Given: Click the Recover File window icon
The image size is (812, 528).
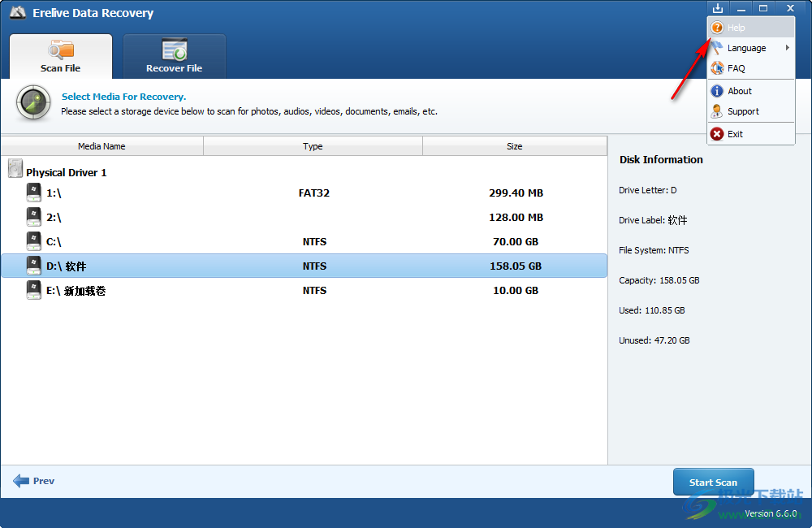Looking at the screenshot, I should click(174, 50).
